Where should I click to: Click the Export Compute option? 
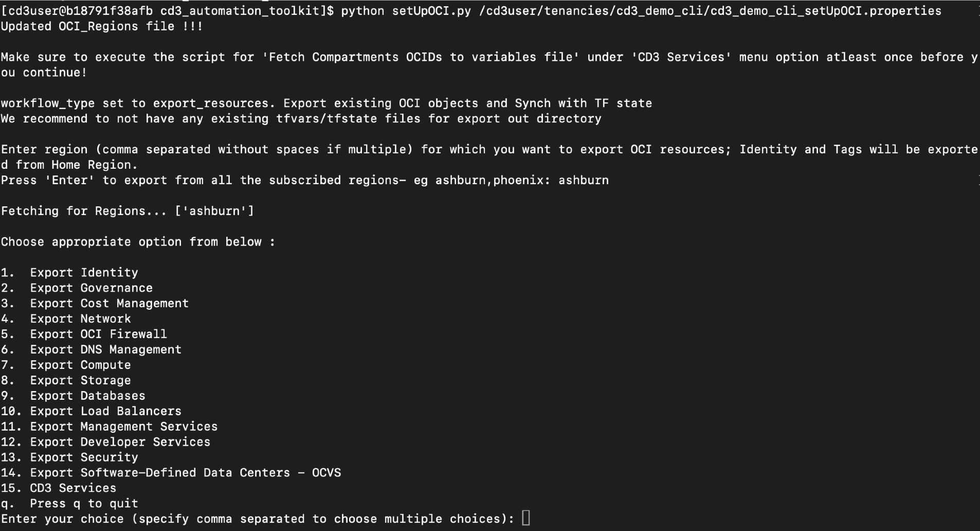pos(66,365)
